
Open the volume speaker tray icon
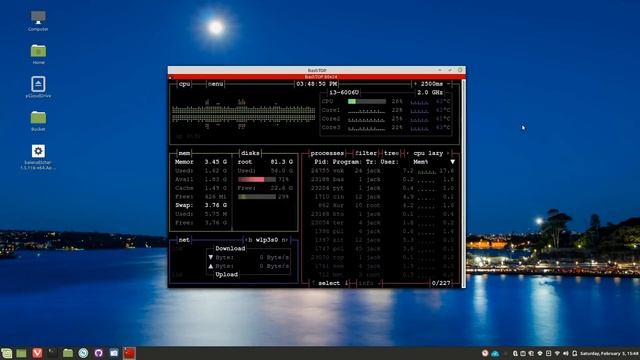click(x=566, y=353)
